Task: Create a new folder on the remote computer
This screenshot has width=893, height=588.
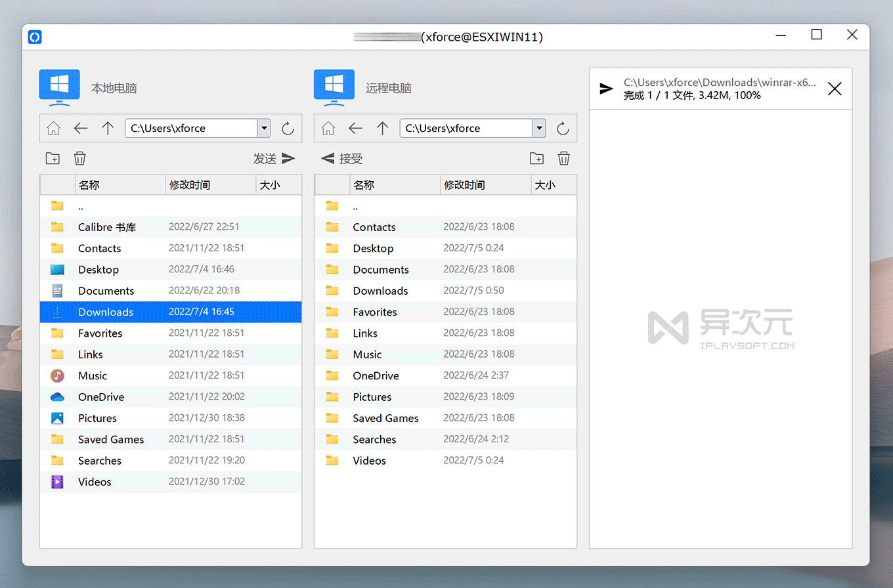Action: coord(536,158)
